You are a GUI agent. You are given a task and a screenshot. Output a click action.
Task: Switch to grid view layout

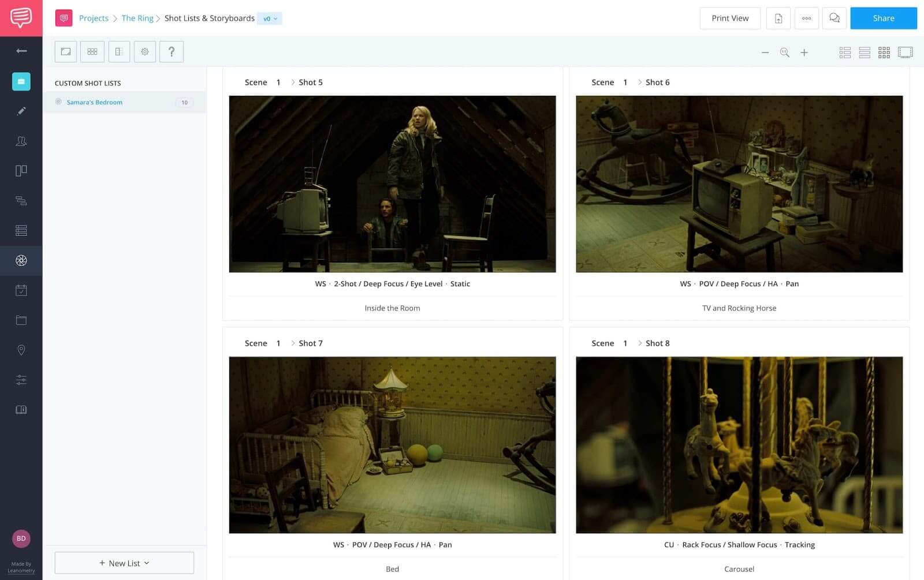point(884,53)
